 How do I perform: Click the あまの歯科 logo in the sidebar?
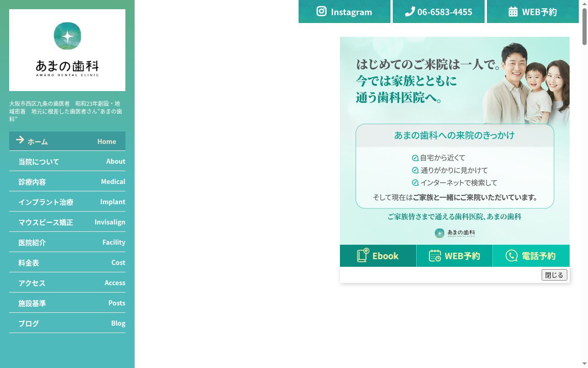(67, 50)
